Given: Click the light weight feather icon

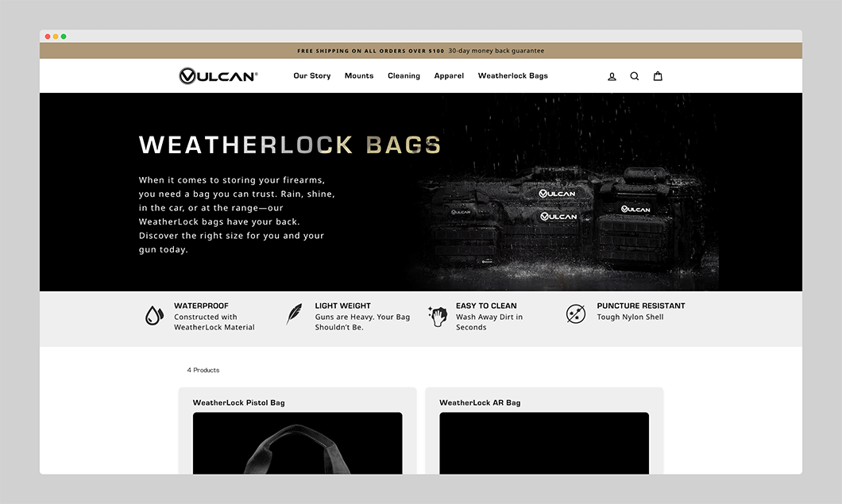Looking at the screenshot, I should [x=294, y=314].
